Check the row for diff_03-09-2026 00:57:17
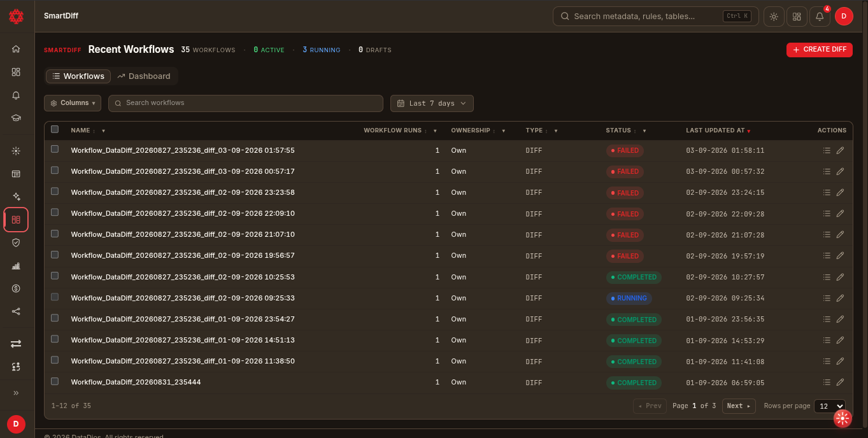 [x=55, y=170]
